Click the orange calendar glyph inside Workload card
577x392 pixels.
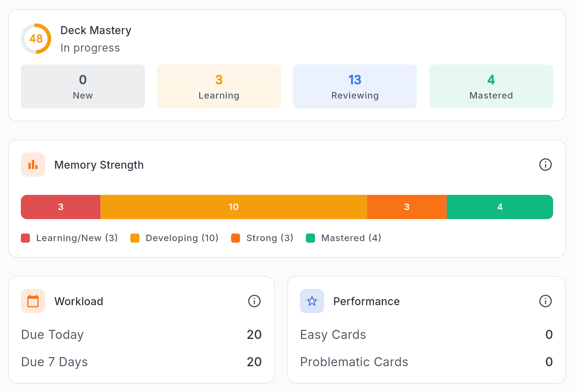pyautogui.click(x=33, y=301)
